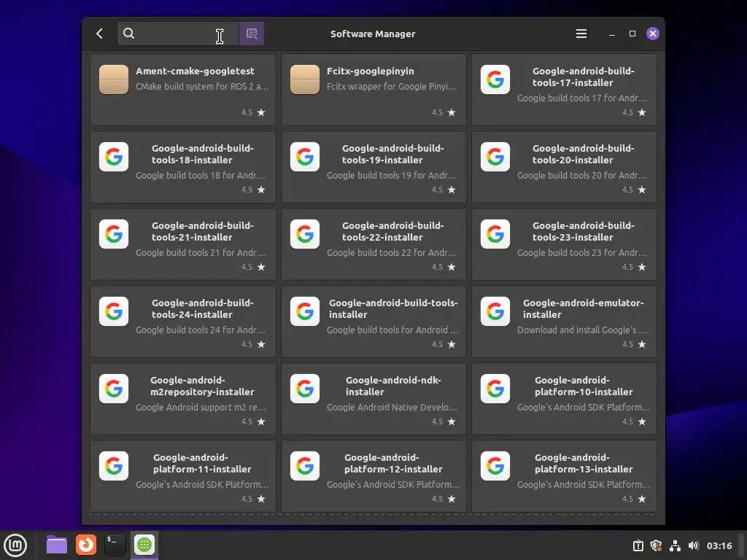Click Google icon for Google-android-build-tools-installer

[x=305, y=311]
